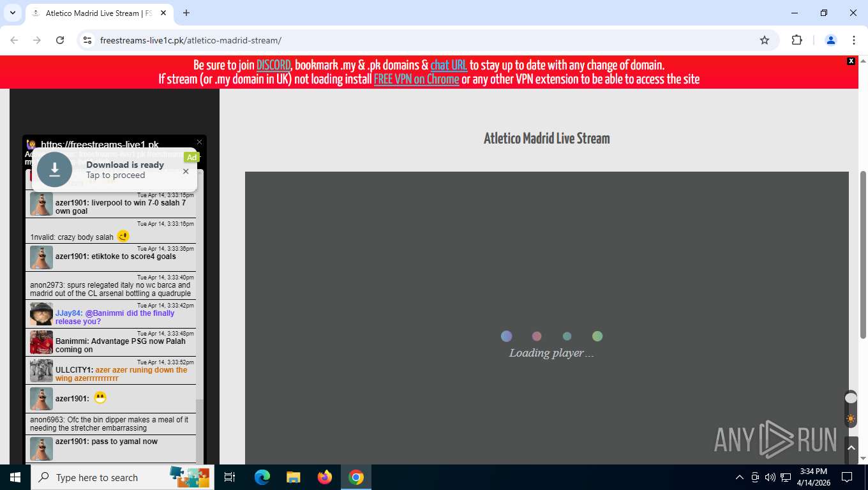Click the Banimmi user avatar
868x490 pixels.
coord(41,343)
